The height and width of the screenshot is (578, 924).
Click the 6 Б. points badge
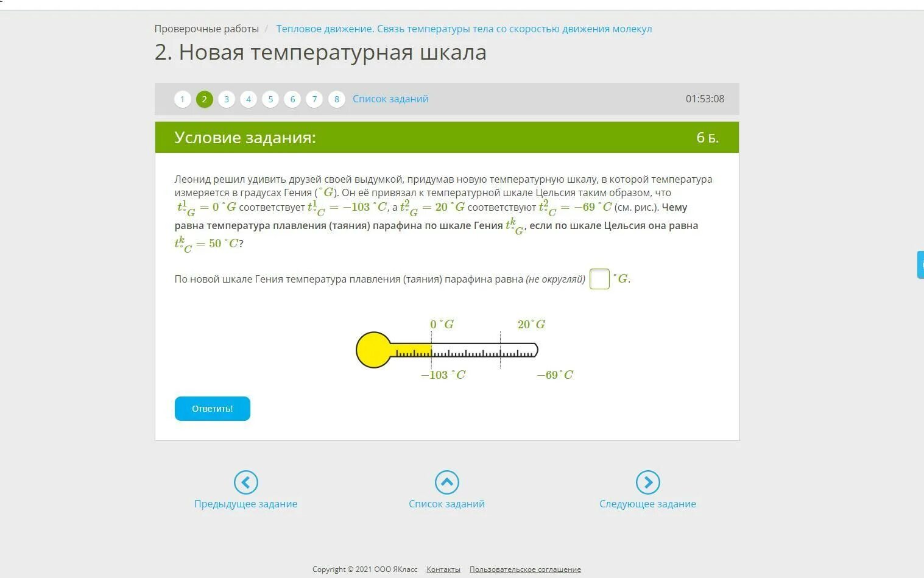(707, 137)
